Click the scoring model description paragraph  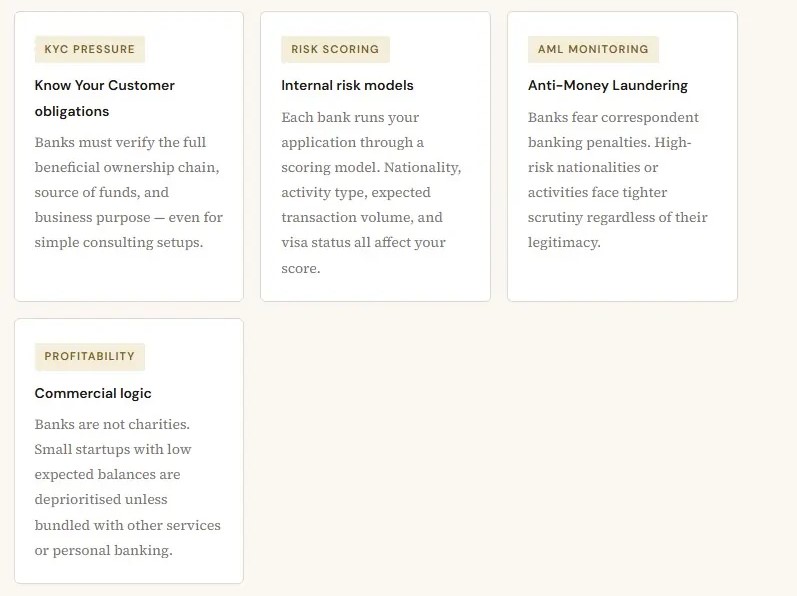pyautogui.click(x=371, y=192)
